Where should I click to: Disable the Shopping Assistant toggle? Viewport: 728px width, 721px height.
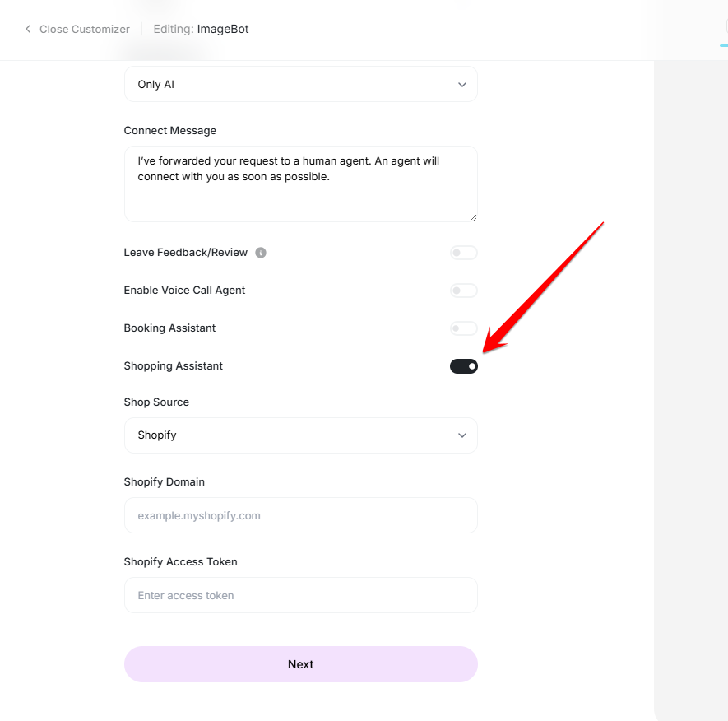tap(463, 366)
